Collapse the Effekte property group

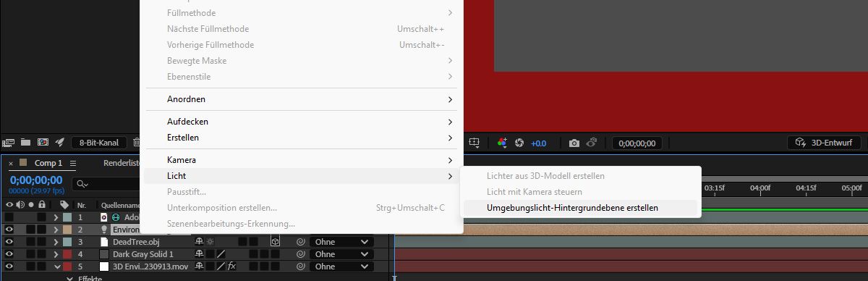[69, 278]
